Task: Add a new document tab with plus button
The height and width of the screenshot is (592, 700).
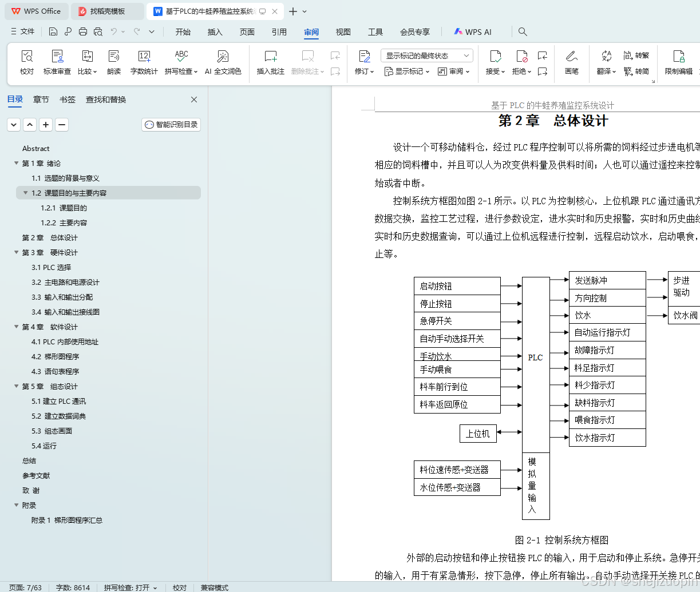Action: [293, 11]
